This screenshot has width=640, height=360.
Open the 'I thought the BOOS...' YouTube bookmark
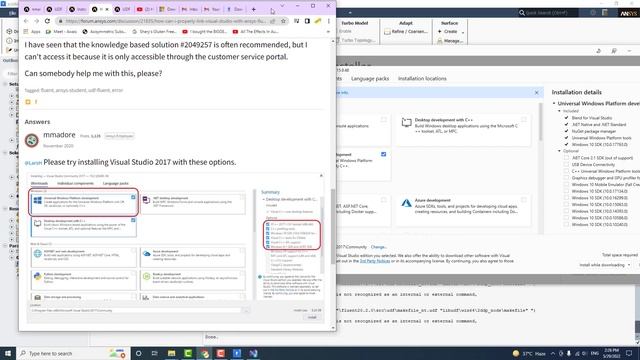[204, 31]
